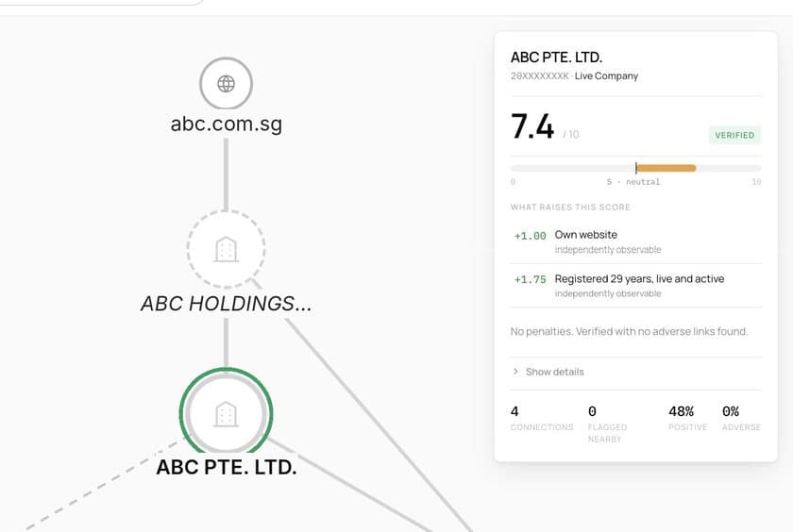Click the 4 Connections stat
This screenshot has height=532, width=793.
(x=542, y=418)
